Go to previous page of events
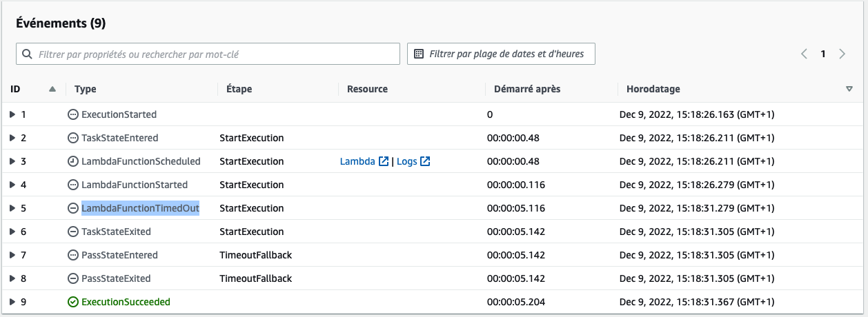This screenshot has height=317, width=868. (804, 54)
